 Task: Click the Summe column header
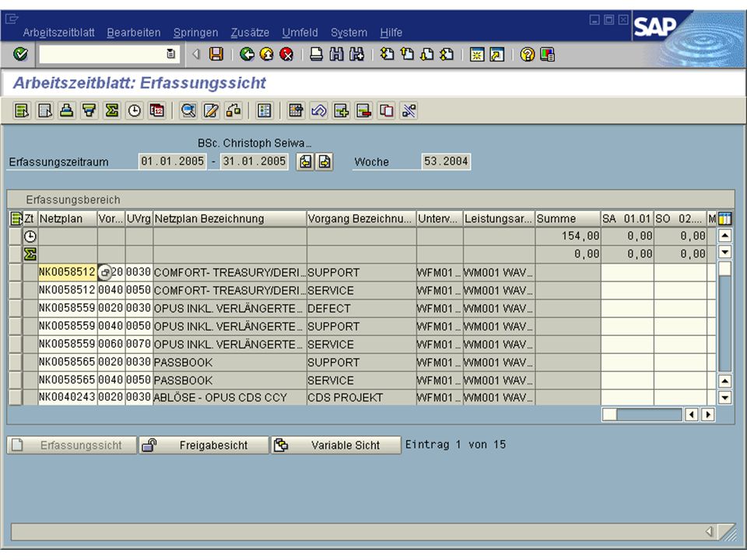[568, 219]
